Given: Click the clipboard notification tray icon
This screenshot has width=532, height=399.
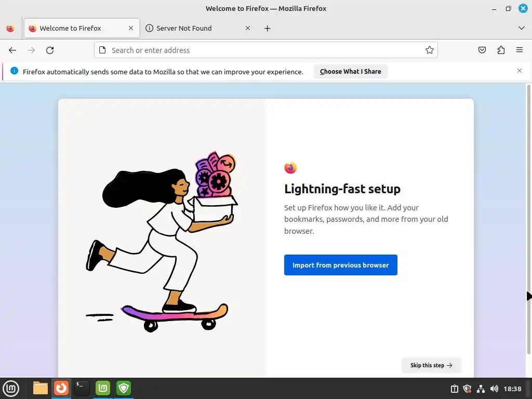Looking at the screenshot, I should 454,389.
